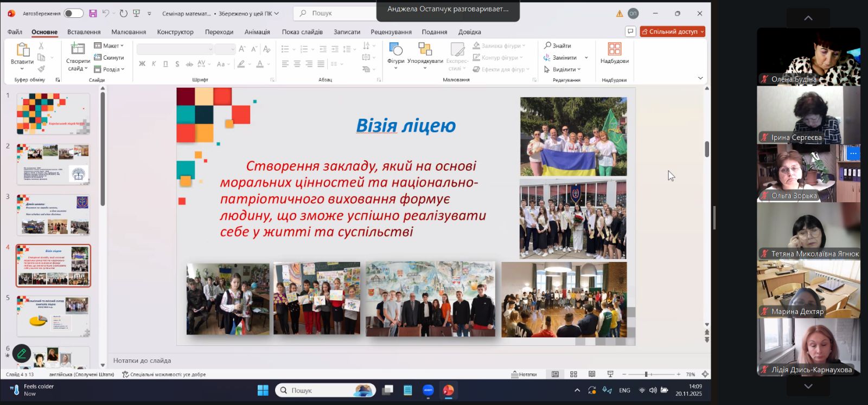Image resolution: width=868 pixels, height=405 pixels.
Task: Click the Save icon in title bar
Action: click(x=93, y=13)
